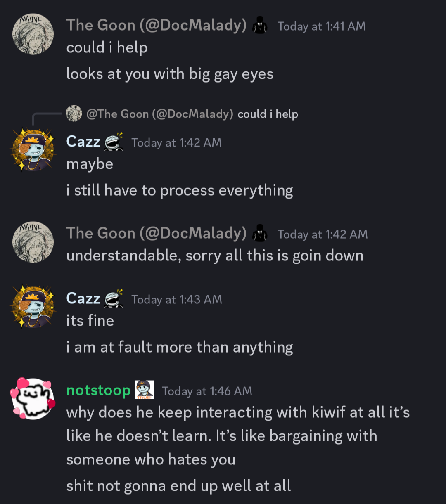Click the role badge icon beside notstoop
Image resolution: width=446 pixels, height=504 pixels.
coord(145,390)
